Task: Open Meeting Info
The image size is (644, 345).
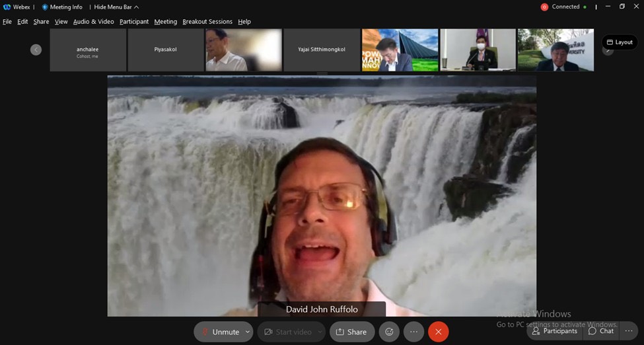Action: (63, 7)
